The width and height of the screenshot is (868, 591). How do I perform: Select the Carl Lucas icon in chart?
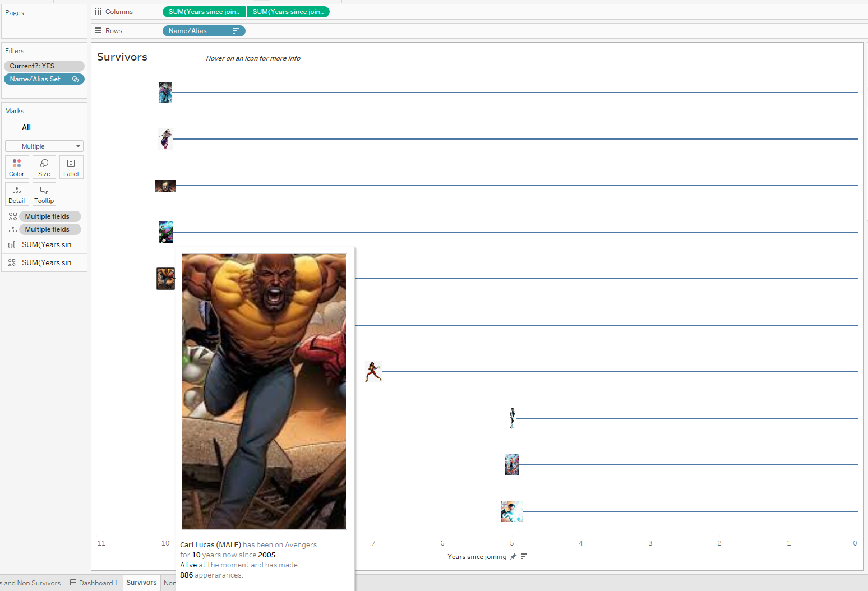(x=165, y=279)
